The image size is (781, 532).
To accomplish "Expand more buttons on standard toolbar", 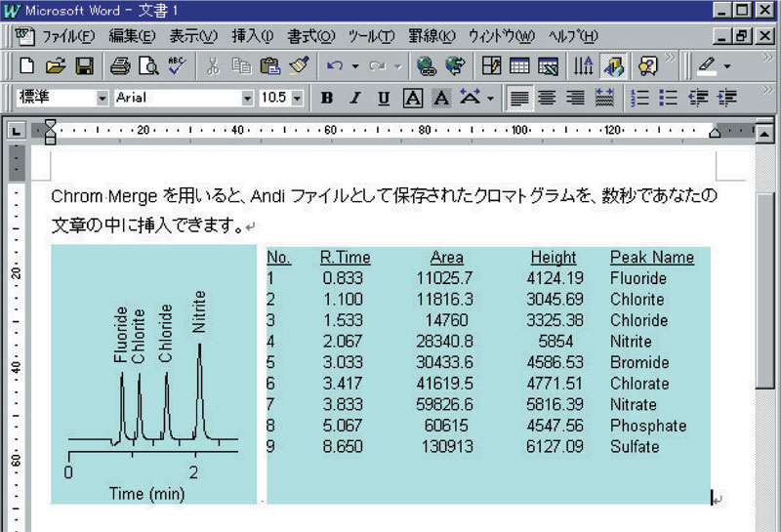I will (x=671, y=58).
